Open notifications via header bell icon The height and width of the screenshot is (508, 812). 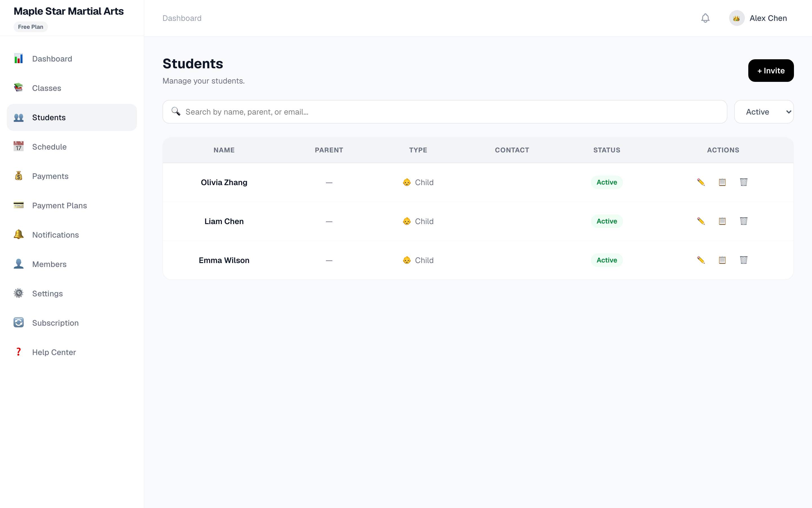[x=705, y=18]
